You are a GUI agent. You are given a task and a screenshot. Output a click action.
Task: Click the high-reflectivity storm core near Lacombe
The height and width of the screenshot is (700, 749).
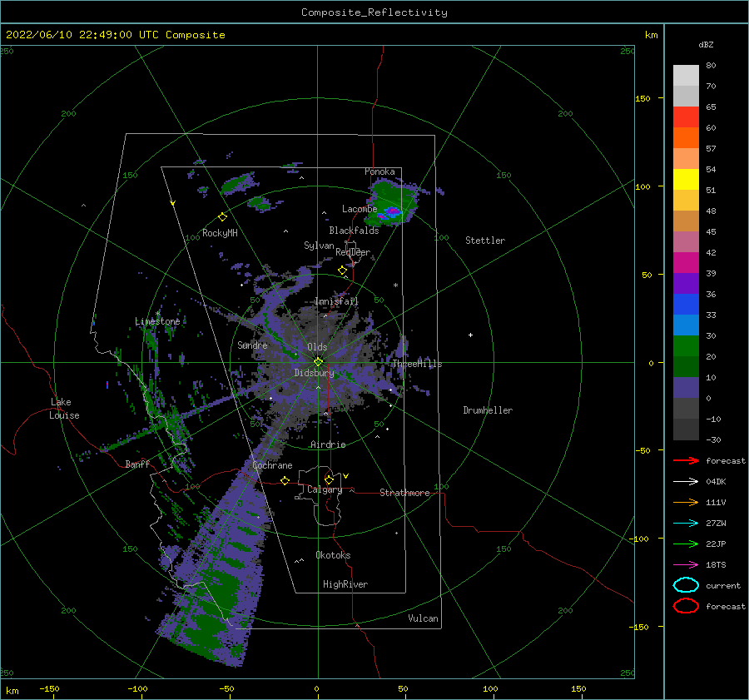[x=391, y=212]
